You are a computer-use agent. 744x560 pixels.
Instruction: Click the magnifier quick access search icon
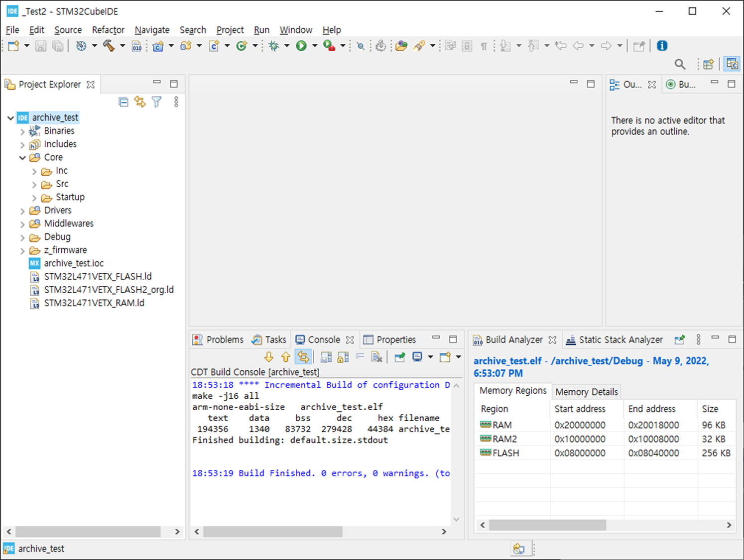pos(680,64)
